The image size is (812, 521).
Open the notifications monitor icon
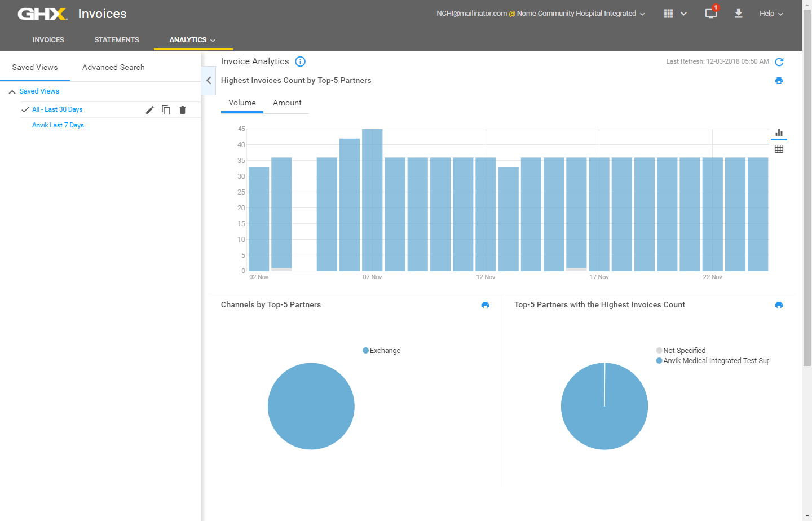[710, 14]
